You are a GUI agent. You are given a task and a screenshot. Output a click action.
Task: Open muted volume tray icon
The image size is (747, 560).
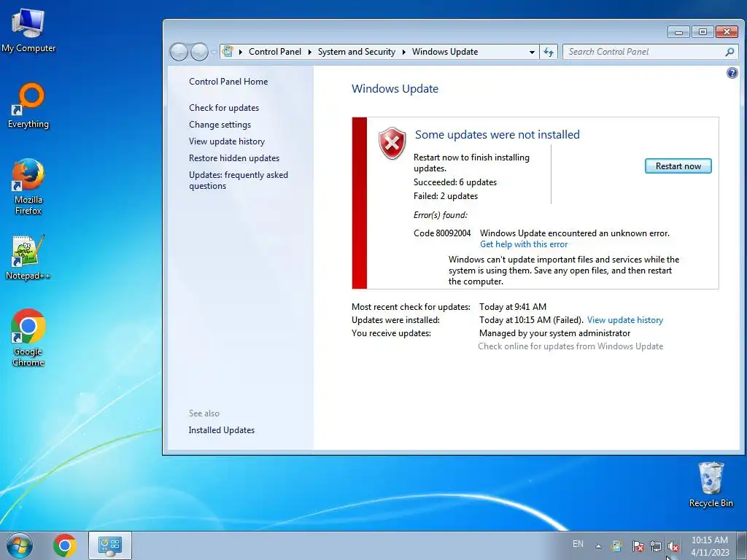point(673,546)
